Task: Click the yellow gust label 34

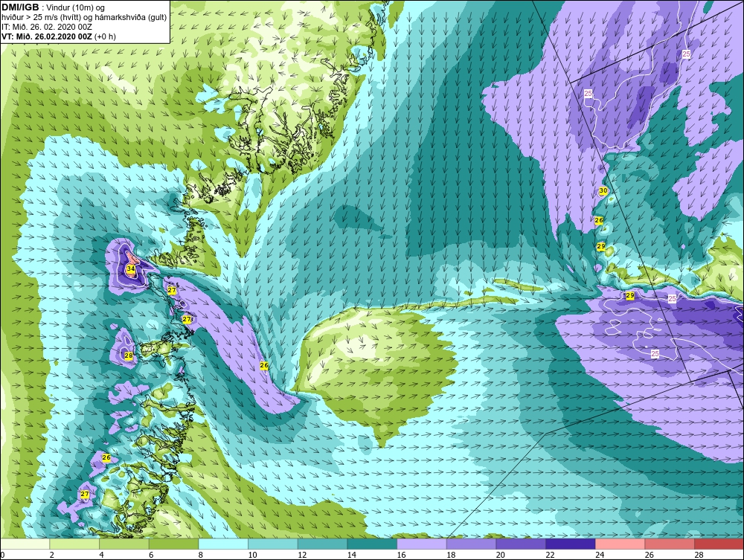Action: coord(130,269)
